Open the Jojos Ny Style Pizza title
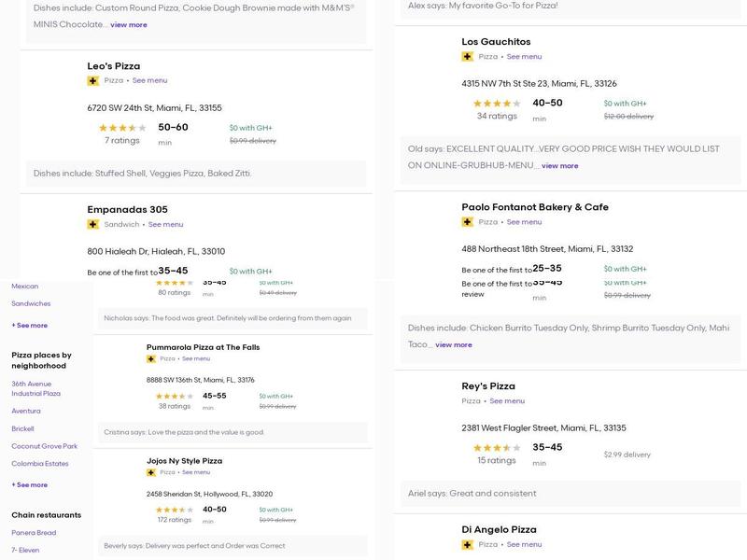This screenshot has width=747, height=560. (x=184, y=461)
